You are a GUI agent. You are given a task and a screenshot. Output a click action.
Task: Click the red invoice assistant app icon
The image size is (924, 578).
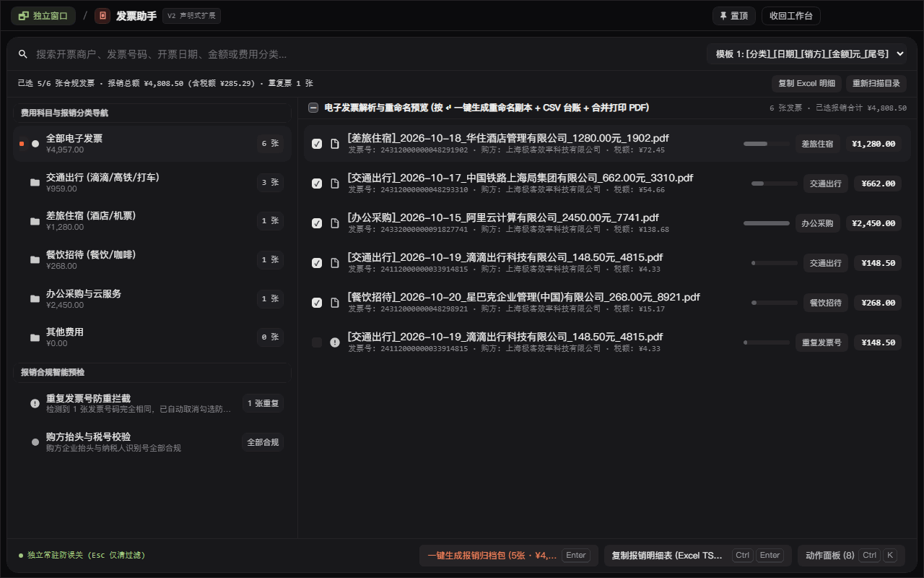coord(103,16)
